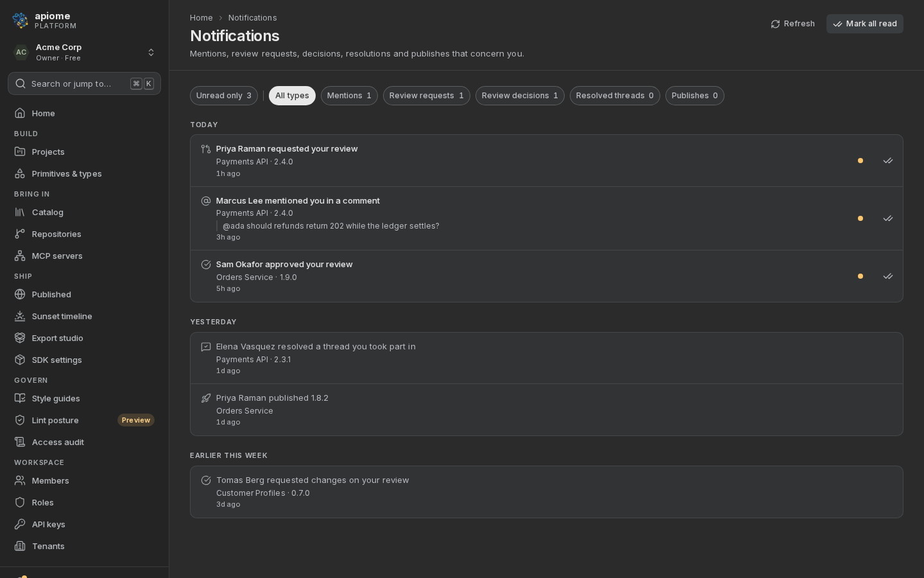Image resolution: width=924 pixels, height=578 pixels.
Task: Open Members in the sidebar
Action: [84, 480]
